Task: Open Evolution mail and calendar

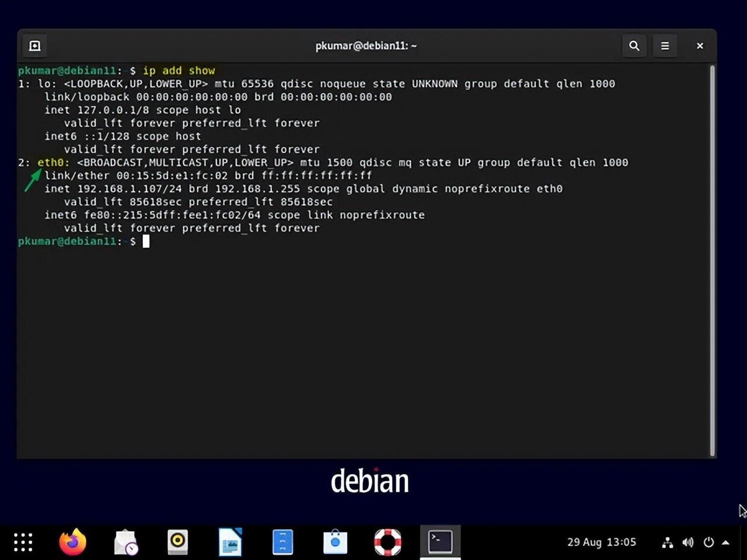Action: pyautogui.click(x=125, y=542)
